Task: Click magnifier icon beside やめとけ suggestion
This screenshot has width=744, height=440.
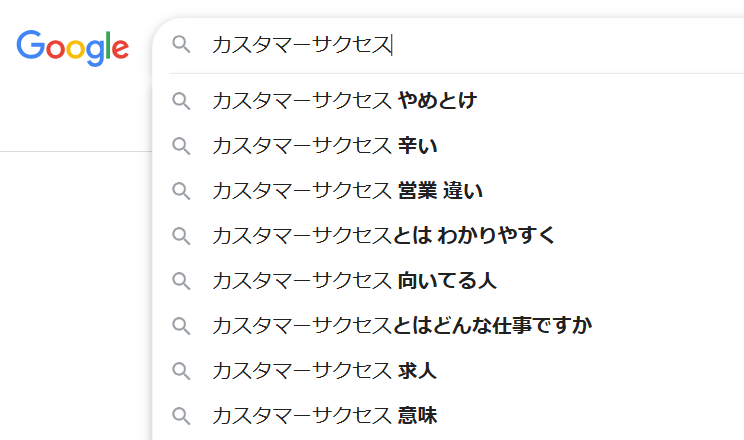Action: [181, 100]
